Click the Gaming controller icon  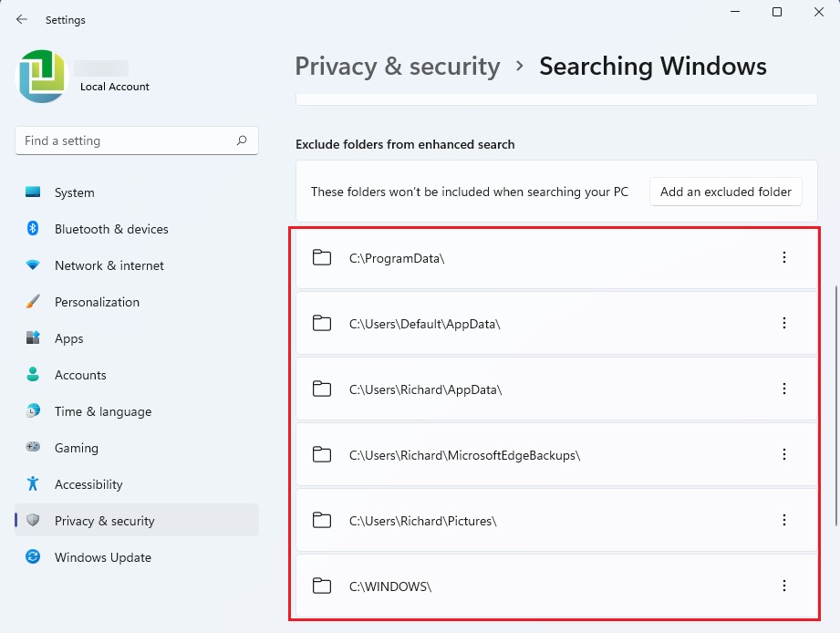pos(33,447)
